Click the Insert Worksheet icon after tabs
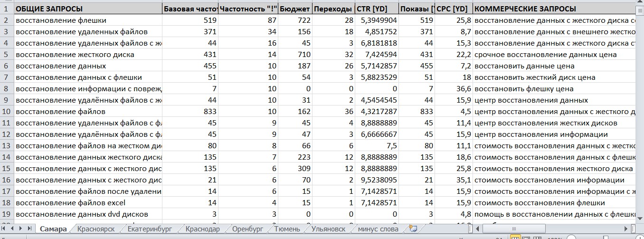Screen dimensions: 644x239 pyautogui.click(x=413, y=229)
